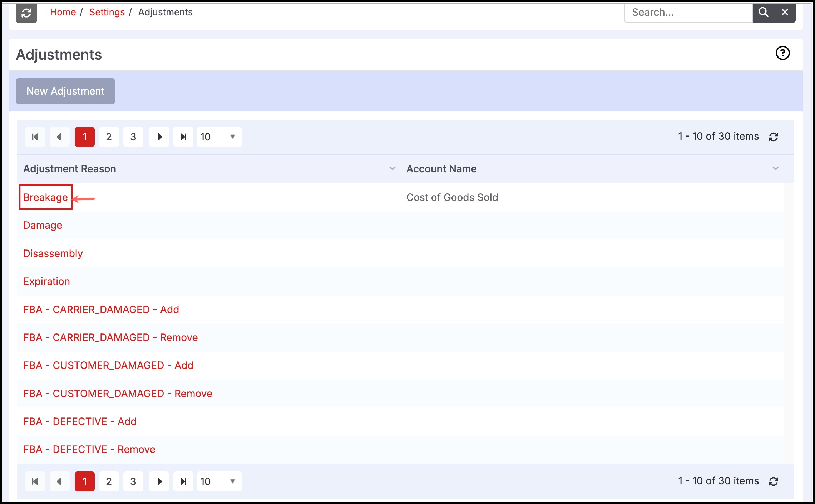Clear search with the X icon
The width and height of the screenshot is (815, 504).
click(x=785, y=12)
